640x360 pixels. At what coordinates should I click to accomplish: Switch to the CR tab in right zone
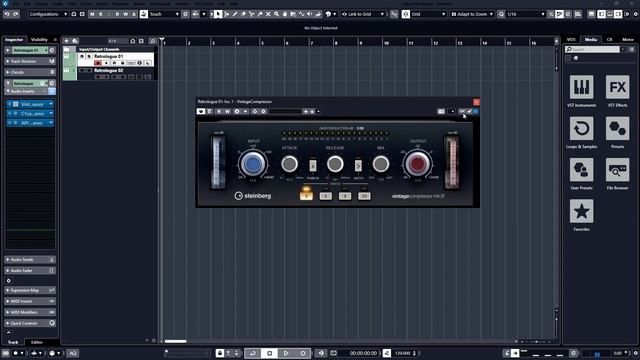609,40
